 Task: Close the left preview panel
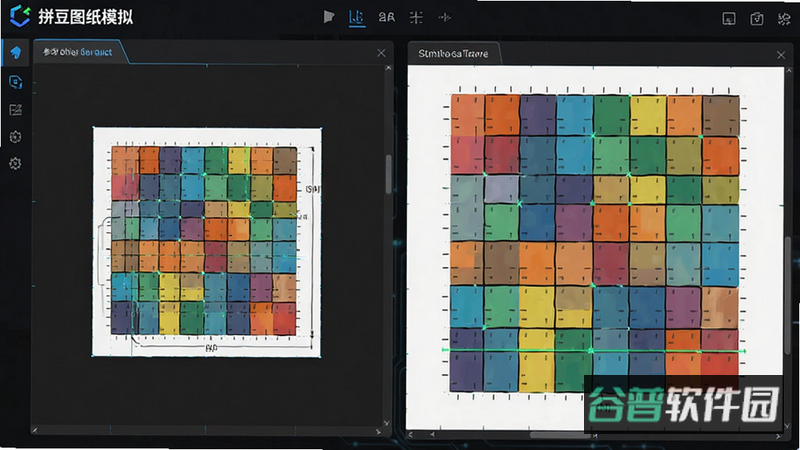click(381, 53)
